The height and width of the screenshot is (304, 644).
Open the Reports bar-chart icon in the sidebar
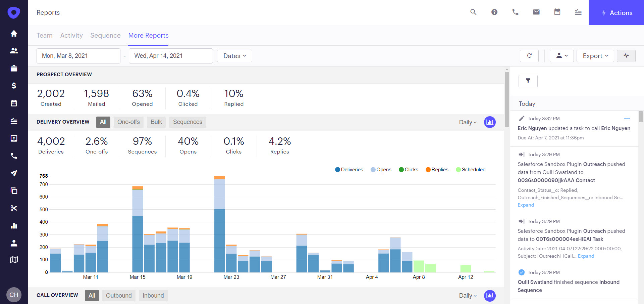click(x=14, y=225)
